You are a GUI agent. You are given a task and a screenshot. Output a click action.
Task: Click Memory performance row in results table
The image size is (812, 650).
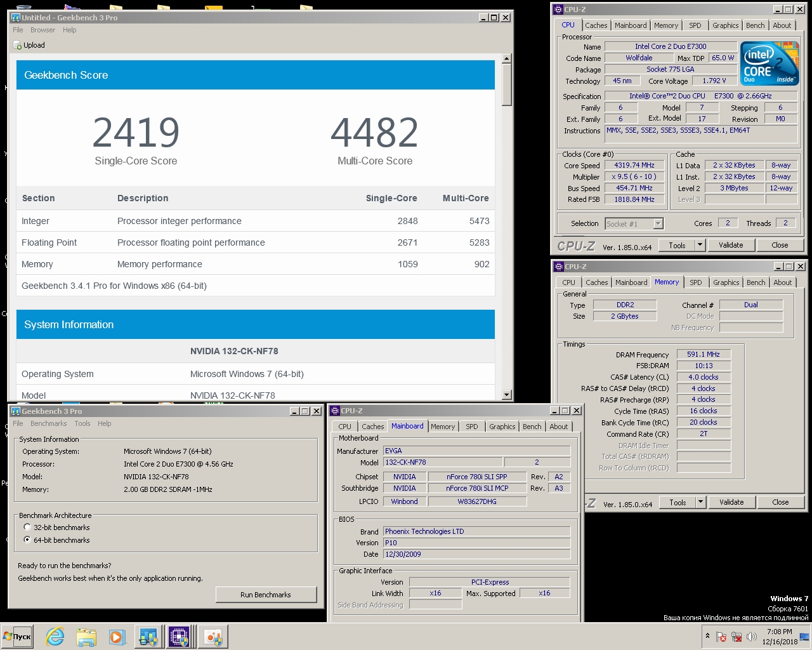point(256,264)
